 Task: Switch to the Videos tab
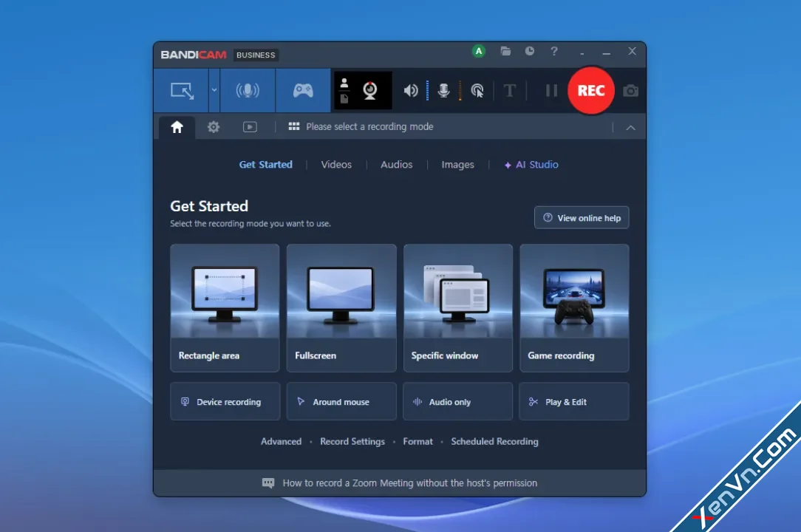click(x=336, y=165)
